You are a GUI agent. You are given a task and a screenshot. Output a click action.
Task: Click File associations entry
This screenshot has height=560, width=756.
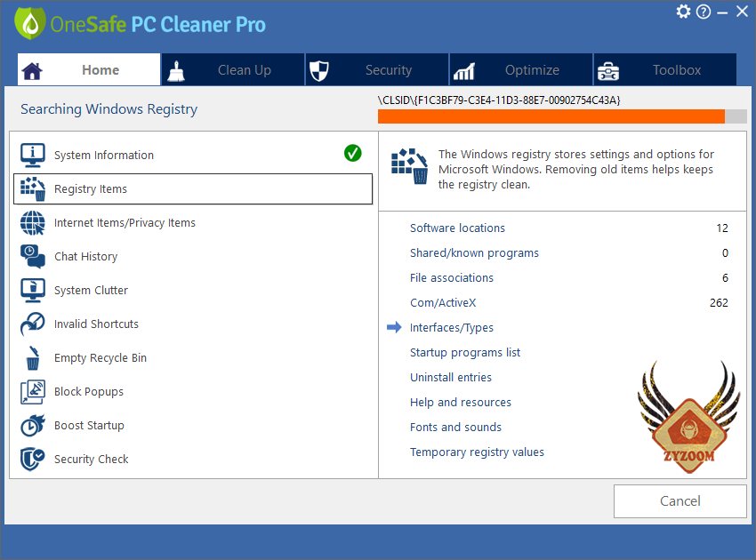click(452, 278)
